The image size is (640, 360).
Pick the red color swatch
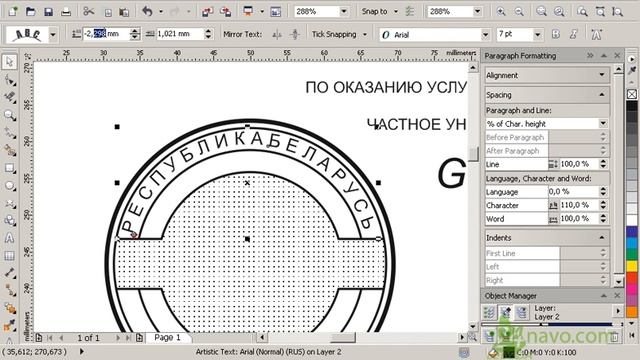632,278
